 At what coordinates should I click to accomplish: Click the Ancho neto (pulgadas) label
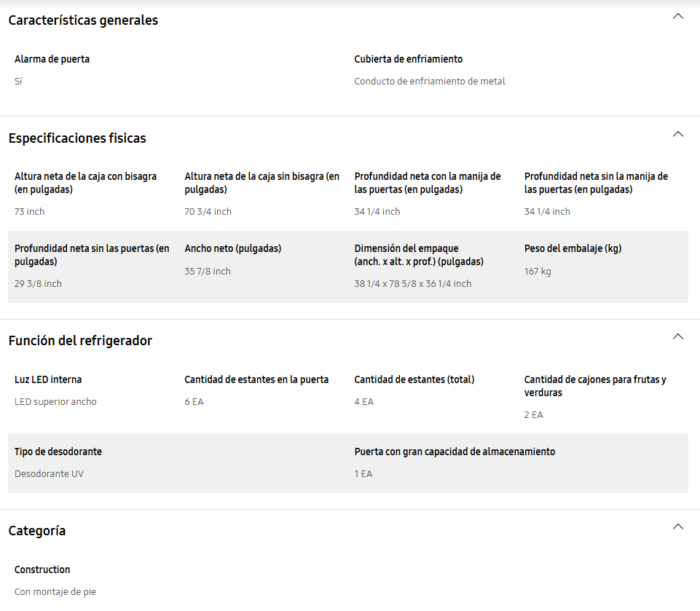pyautogui.click(x=232, y=248)
